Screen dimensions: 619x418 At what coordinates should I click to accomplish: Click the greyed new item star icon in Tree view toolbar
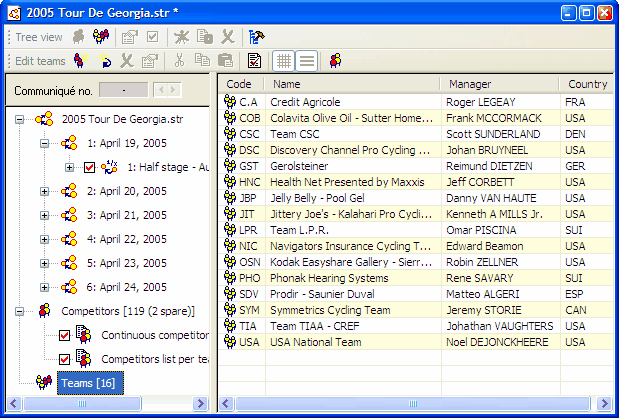[182, 37]
